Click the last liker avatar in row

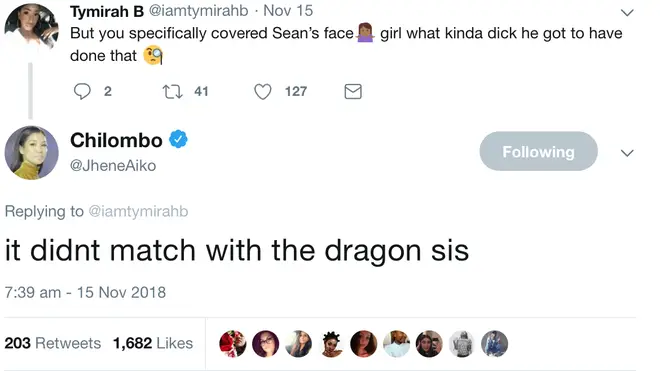click(495, 344)
